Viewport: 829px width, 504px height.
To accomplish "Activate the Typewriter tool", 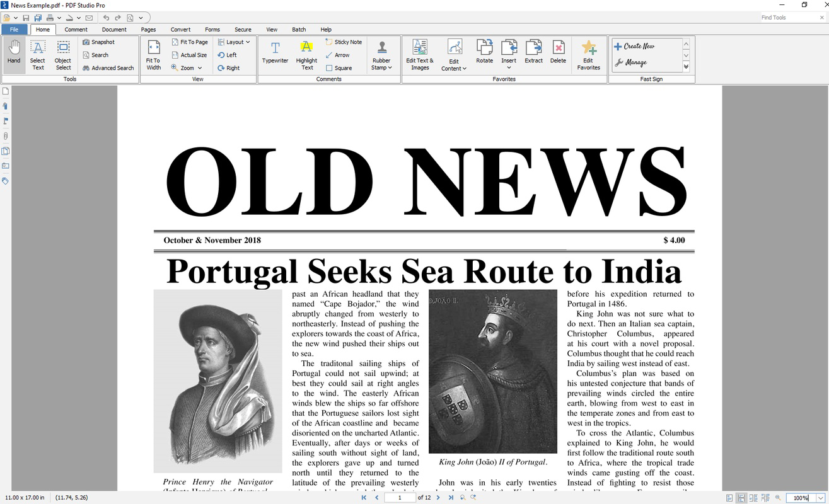I will (x=275, y=54).
